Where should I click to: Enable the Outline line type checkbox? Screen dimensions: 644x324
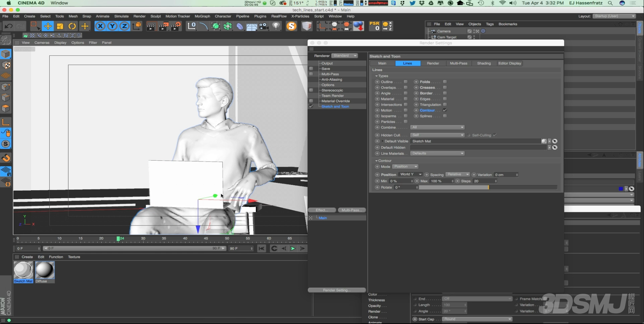(x=406, y=82)
